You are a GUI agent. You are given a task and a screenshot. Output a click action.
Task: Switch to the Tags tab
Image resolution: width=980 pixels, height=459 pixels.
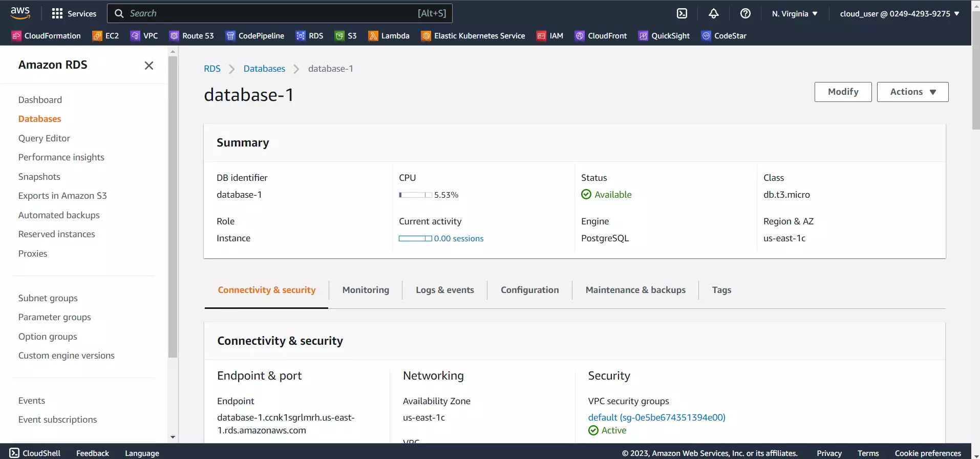point(721,290)
